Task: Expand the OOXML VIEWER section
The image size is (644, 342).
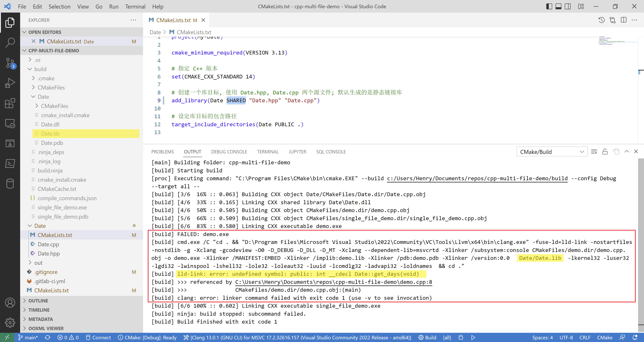Action: coord(82,328)
